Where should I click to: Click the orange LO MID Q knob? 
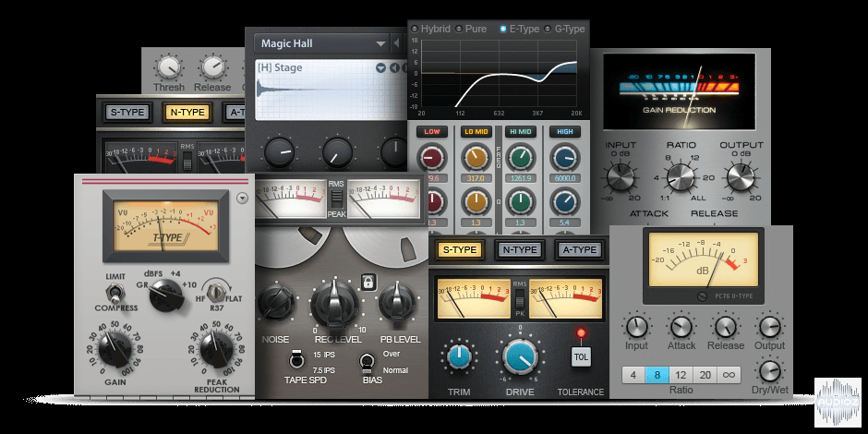point(476,201)
